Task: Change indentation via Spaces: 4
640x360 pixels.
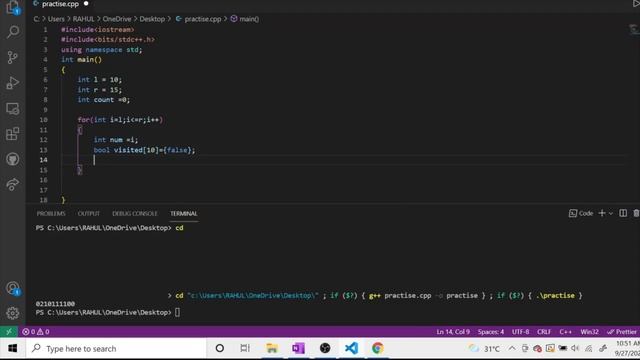Action: [x=491, y=332]
